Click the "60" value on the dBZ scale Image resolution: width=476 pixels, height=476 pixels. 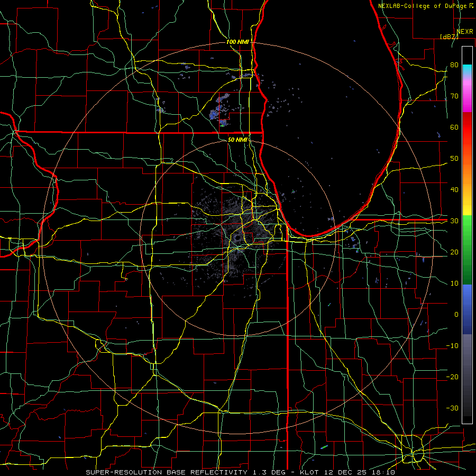point(454,127)
